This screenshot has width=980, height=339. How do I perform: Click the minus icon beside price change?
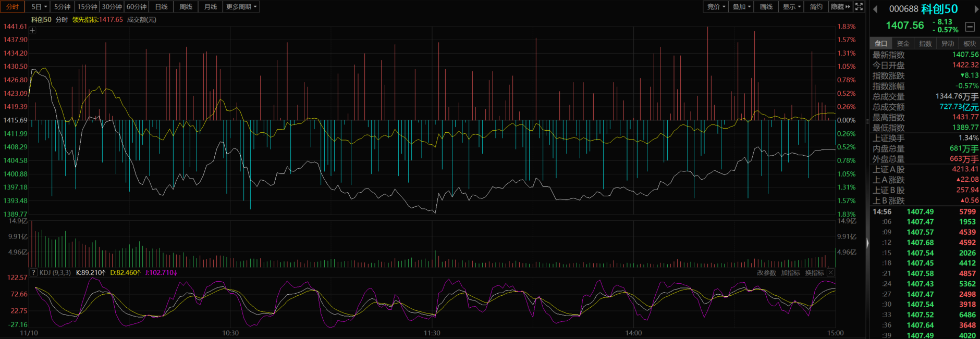[970, 27]
